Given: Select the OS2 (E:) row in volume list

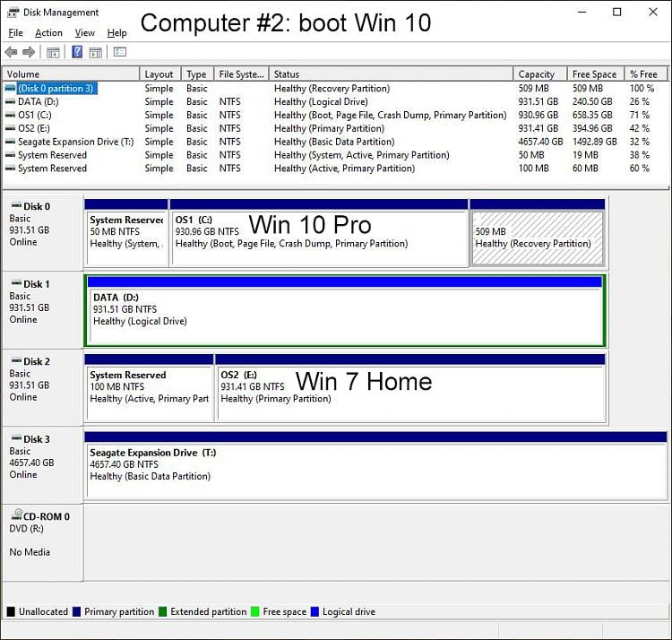Looking at the screenshot, I should click(336, 128).
